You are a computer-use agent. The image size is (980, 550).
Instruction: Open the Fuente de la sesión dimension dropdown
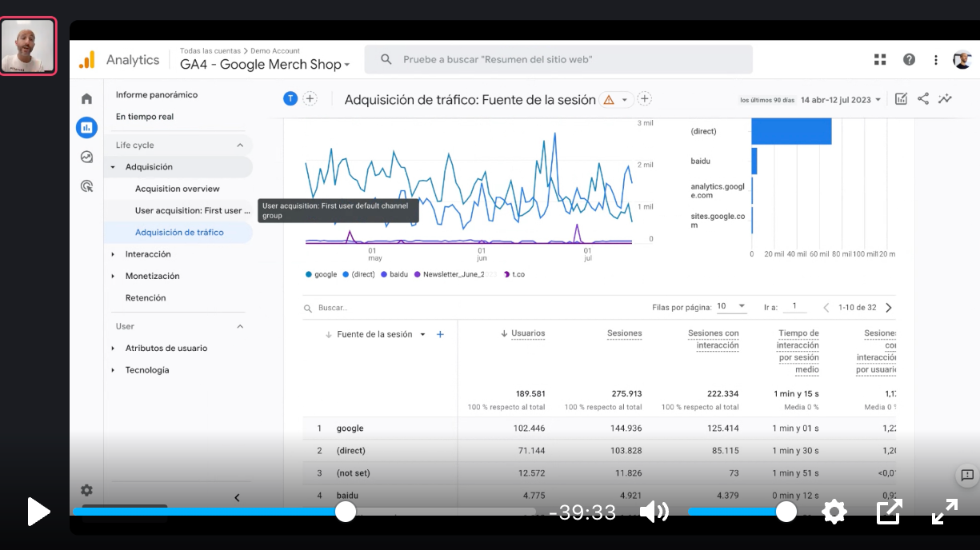(x=422, y=334)
